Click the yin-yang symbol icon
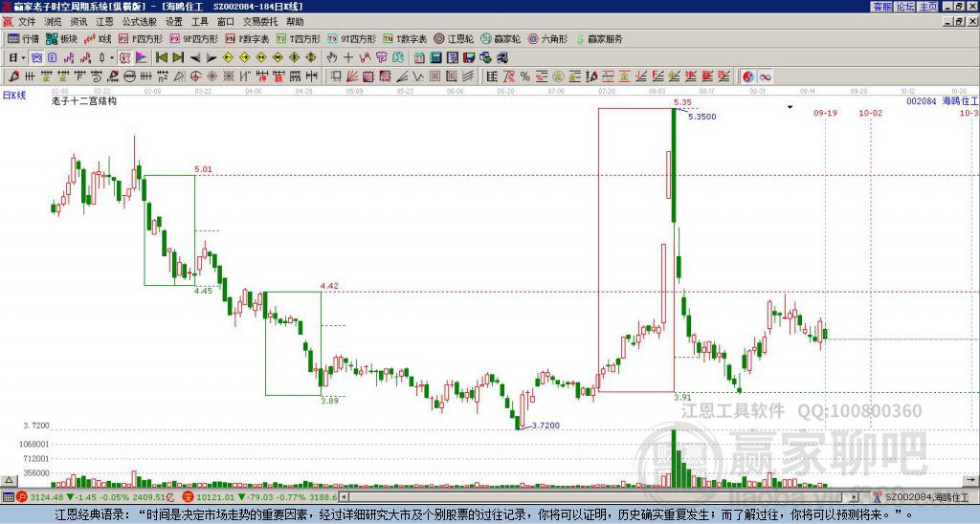 coord(748,76)
